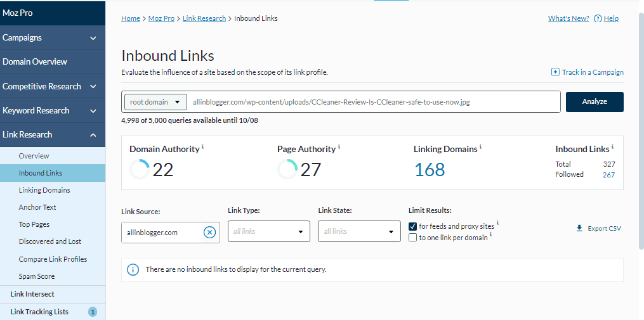Click the Export CSV download icon

tap(579, 229)
